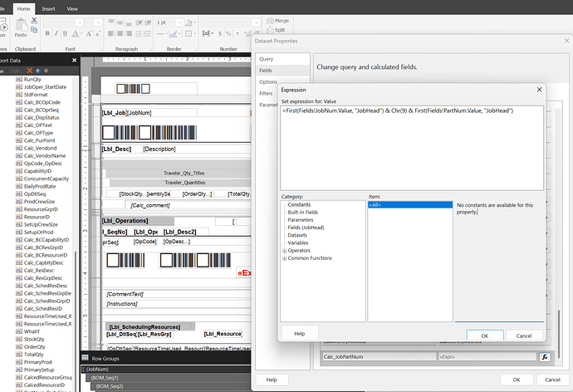Click the Copy icon in Clipboard group
Image resolution: width=573 pixels, height=392 pixels.
pos(34,30)
